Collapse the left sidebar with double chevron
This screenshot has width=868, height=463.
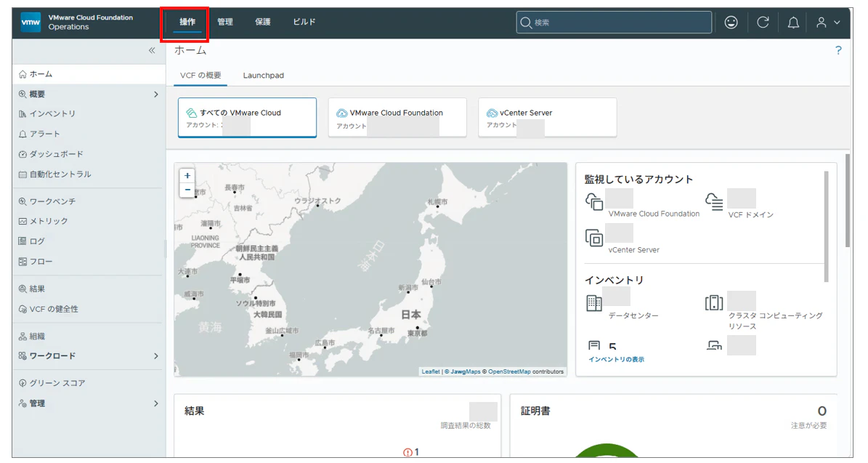coord(152,50)
